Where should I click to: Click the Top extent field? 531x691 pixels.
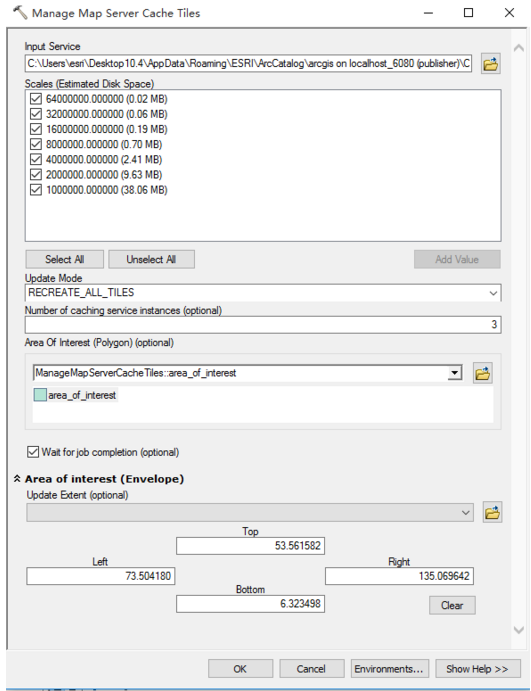pos(250,546)
